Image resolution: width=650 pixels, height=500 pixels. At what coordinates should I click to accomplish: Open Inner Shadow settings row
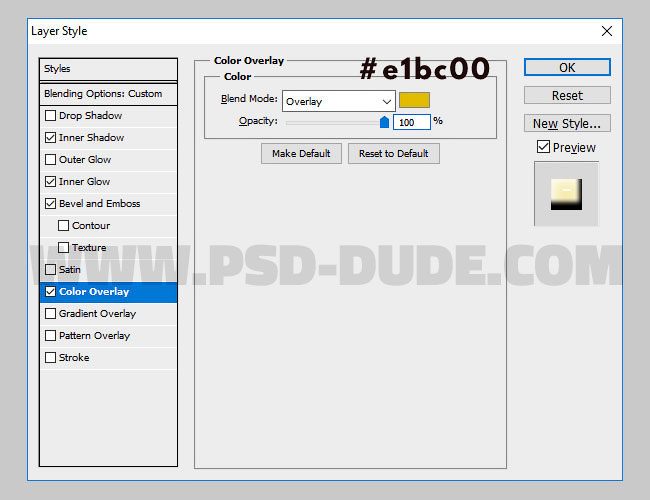click(x=108, y=138)
